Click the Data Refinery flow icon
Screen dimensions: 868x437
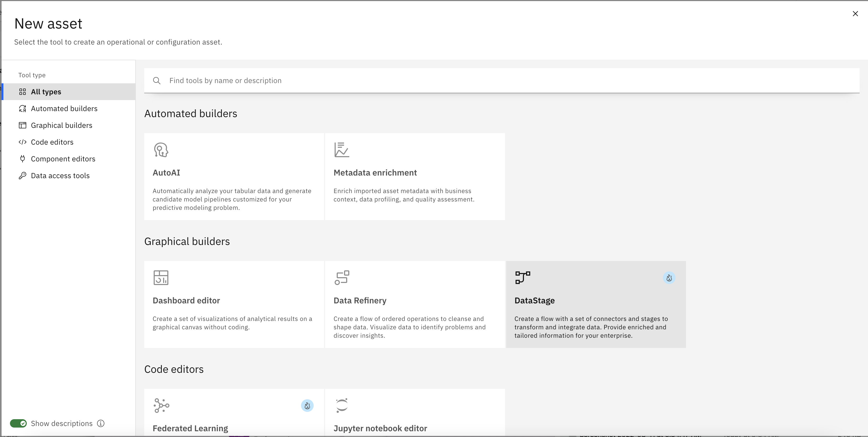coord(342,278)
